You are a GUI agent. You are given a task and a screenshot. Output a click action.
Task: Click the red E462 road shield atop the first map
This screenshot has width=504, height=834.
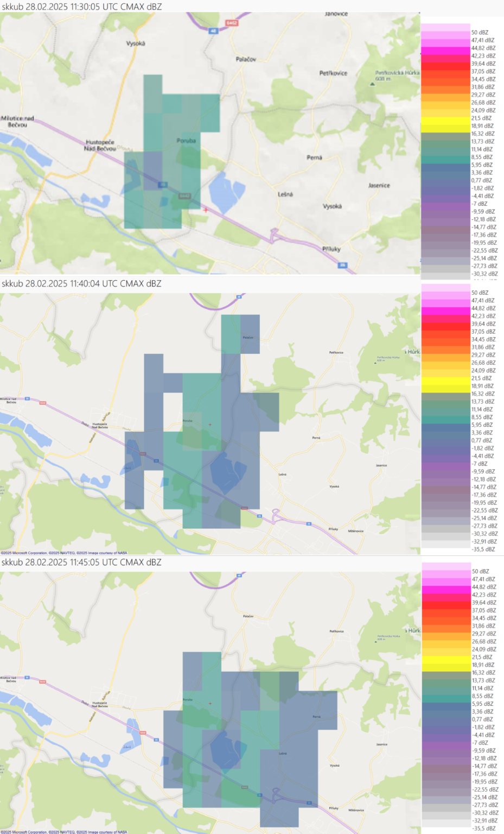232,23
